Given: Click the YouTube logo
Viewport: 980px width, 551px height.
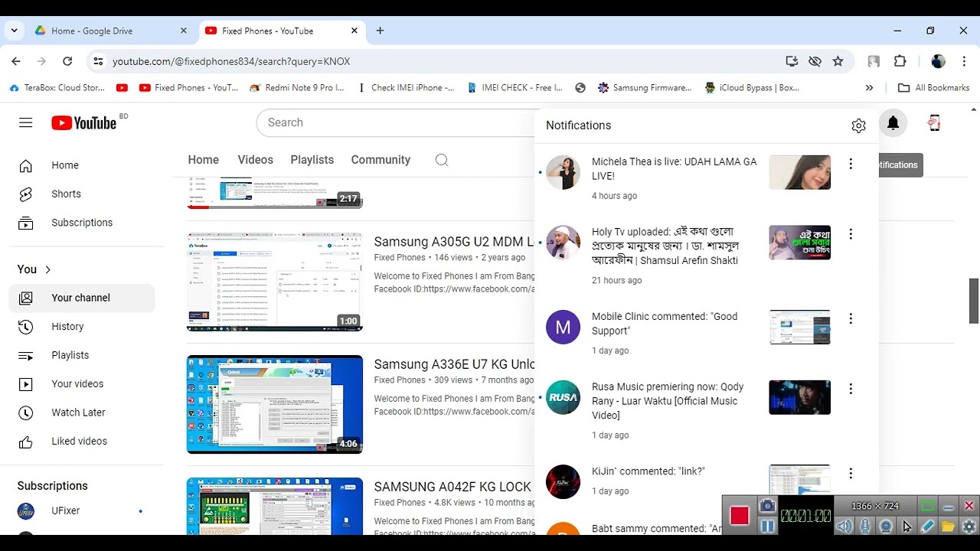Looking at the screenshot, I should (84, 123).
